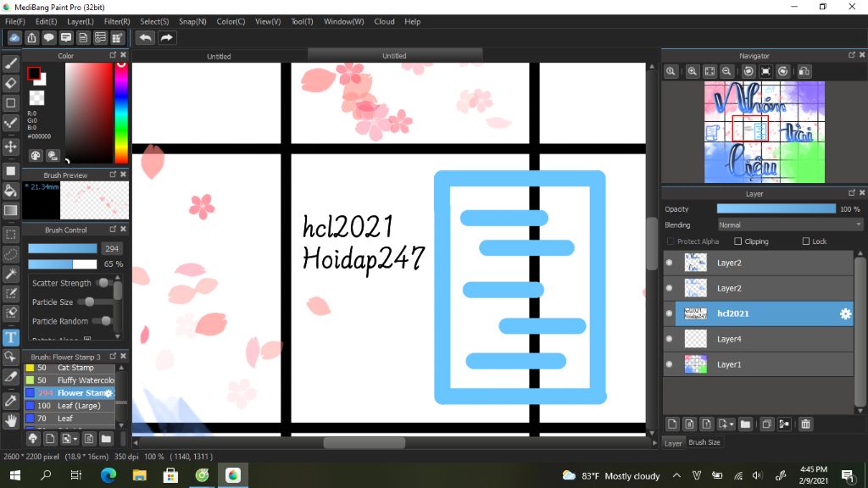868x488 pixels.
Task: Download cloud brush in Brush panel
Action: 33,439
